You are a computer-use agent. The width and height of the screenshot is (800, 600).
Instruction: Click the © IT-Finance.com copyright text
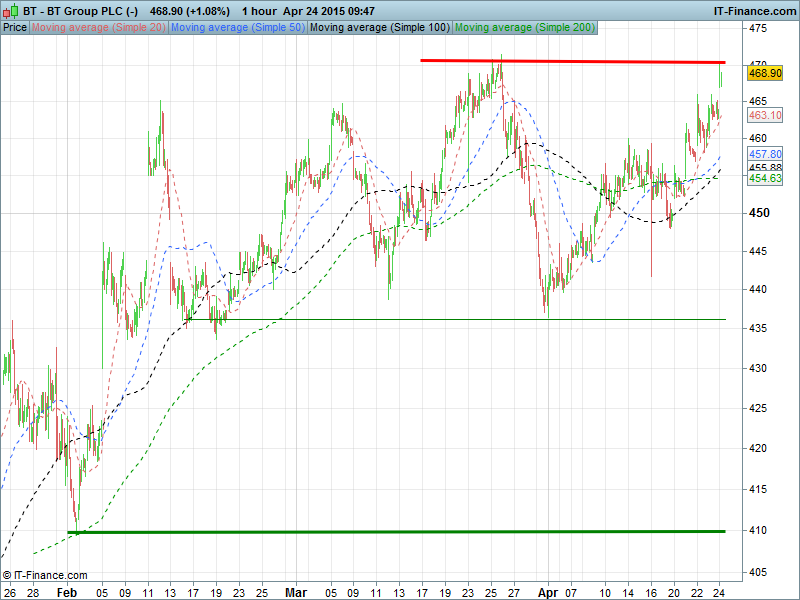click(x=45, y=575)
